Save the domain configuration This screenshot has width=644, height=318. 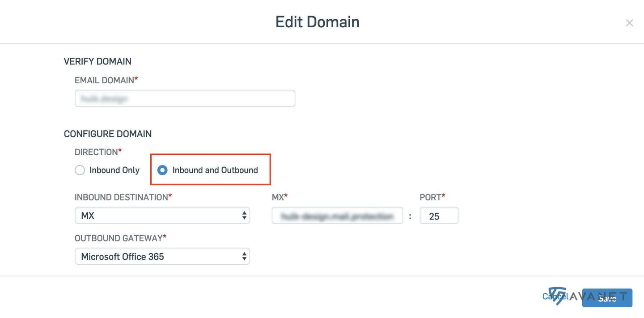[x=607, y=298]
